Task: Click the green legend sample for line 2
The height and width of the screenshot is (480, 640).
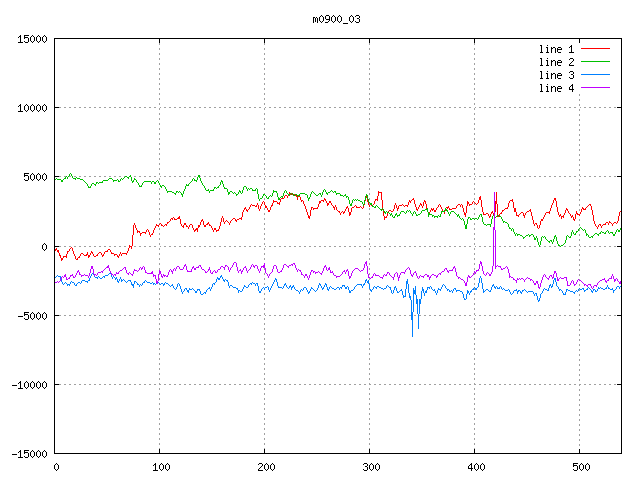Action: click(596, 62)
